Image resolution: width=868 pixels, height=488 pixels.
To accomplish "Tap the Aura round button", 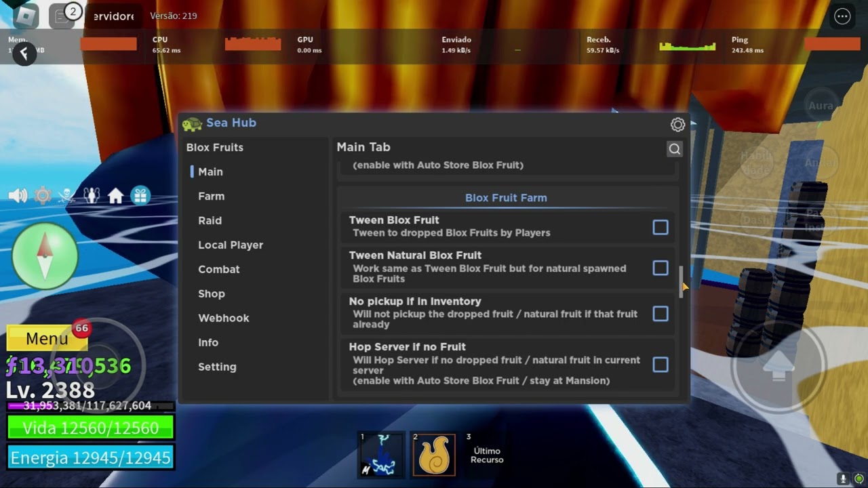I will (x=821, y=106).
